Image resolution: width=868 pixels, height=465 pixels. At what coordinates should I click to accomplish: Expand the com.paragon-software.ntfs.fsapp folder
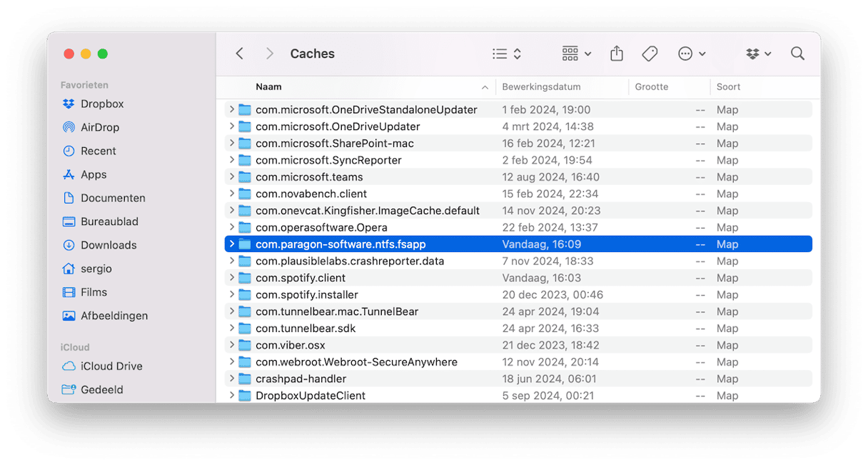coord(231,244)
